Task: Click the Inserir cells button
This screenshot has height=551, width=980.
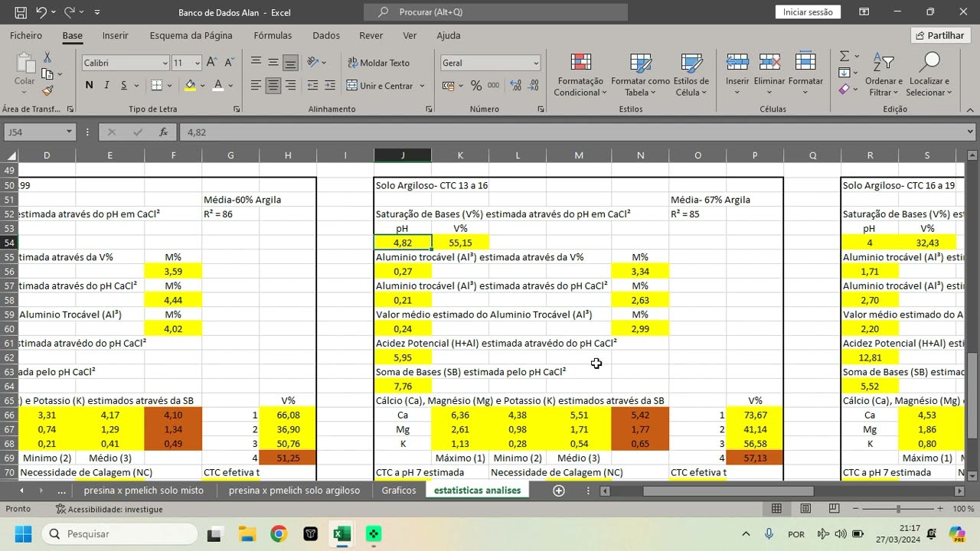Action: [737, 75]
